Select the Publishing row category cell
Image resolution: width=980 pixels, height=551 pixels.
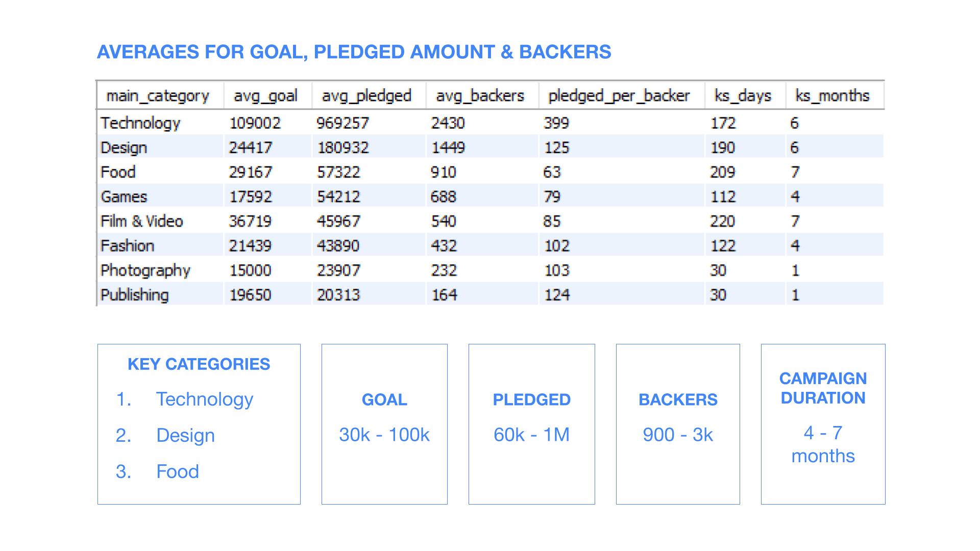coord(160,294)
